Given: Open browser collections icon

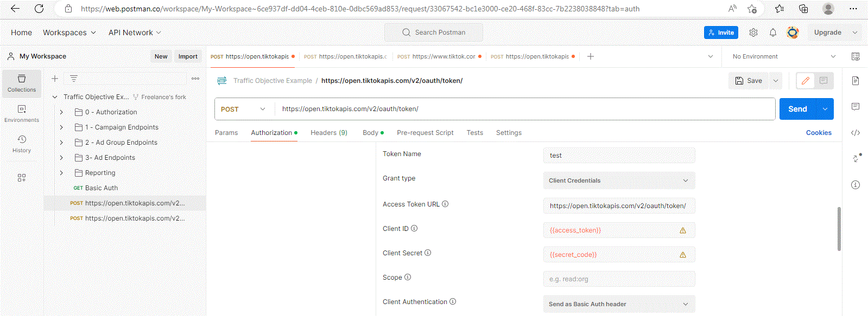Looking at the screenshot, I should point(803,9).
